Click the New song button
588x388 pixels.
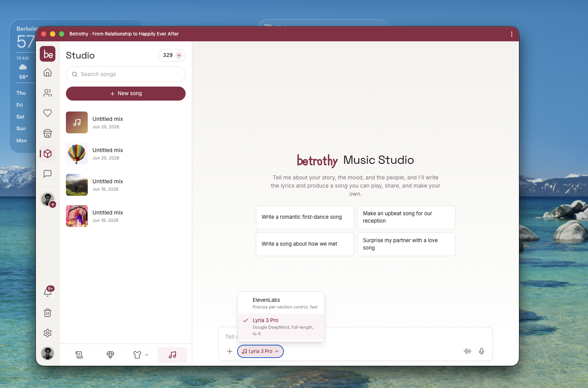[x=126, y=94]
